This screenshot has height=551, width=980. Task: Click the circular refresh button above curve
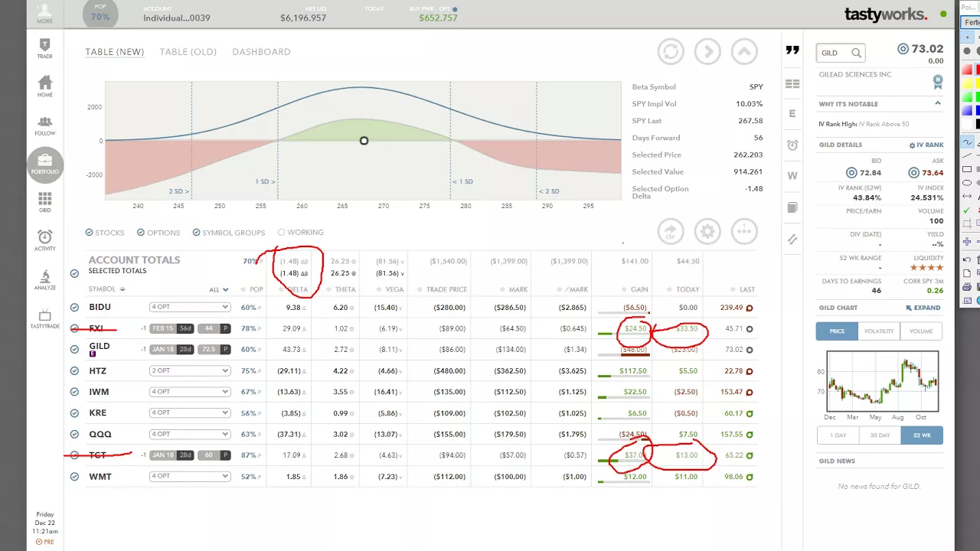pyautogui.click(x=671, y=51)
